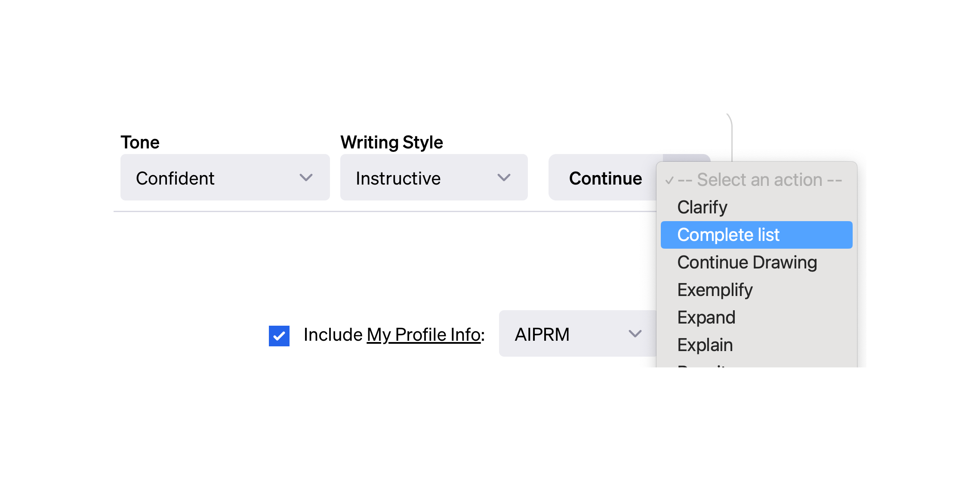Open the My Profile Info link

(424, 335)
